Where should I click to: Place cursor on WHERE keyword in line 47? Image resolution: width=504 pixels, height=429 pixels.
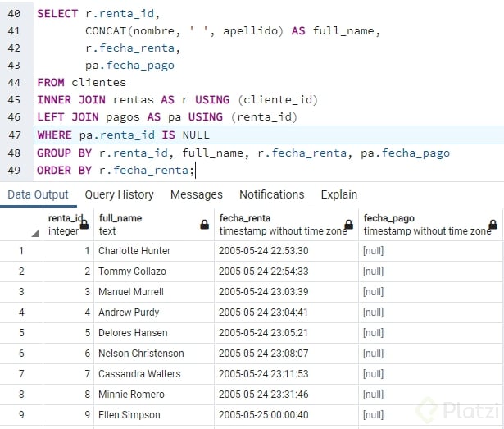tap(54, 135)
